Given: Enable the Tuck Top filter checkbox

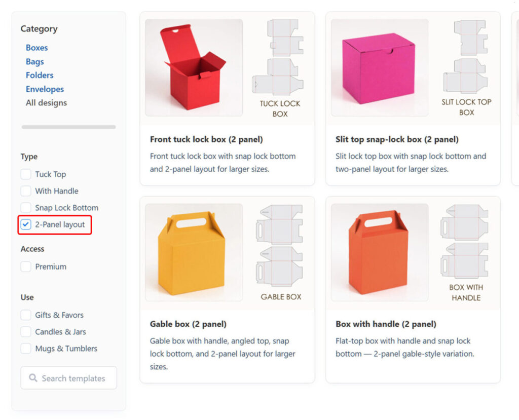Looking at the screenshot, I should click(x=26, y=174).
